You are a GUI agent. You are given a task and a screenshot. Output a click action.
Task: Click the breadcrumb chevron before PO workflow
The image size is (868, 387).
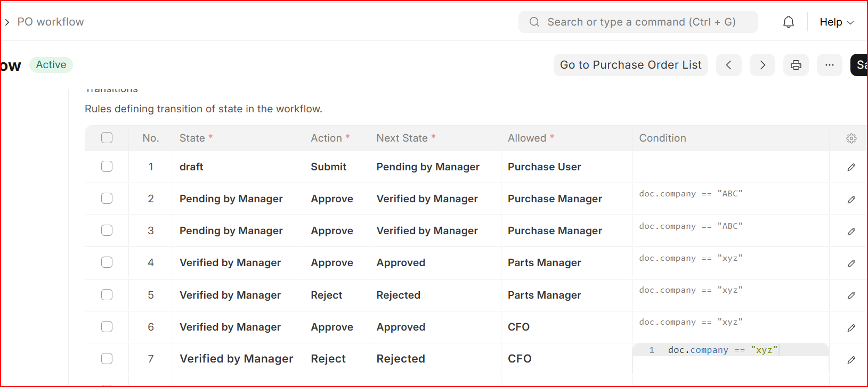[x=7, y=22]
